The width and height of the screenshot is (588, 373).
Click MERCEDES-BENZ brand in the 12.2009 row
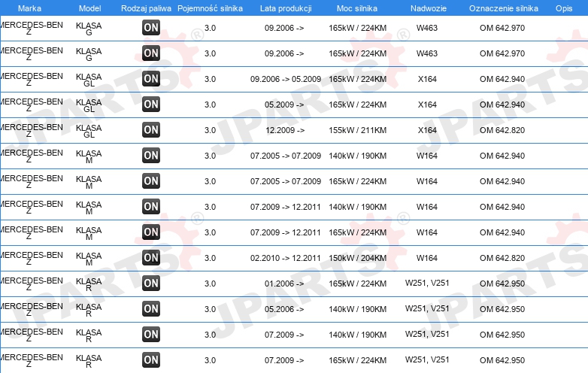(32, 130)
